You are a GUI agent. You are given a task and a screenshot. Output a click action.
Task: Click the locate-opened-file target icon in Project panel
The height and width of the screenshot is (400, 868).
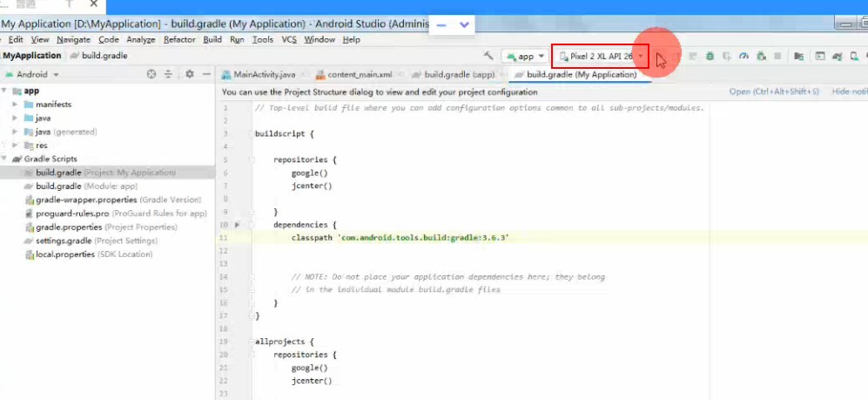click(x=151, y=74)
